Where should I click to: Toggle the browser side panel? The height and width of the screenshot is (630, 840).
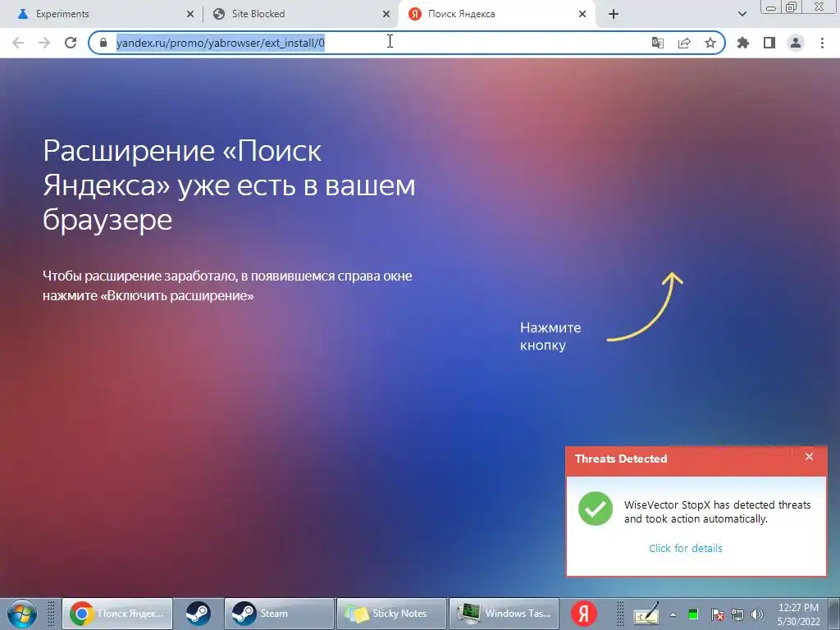pyautogui.click(x=769, y=43)
